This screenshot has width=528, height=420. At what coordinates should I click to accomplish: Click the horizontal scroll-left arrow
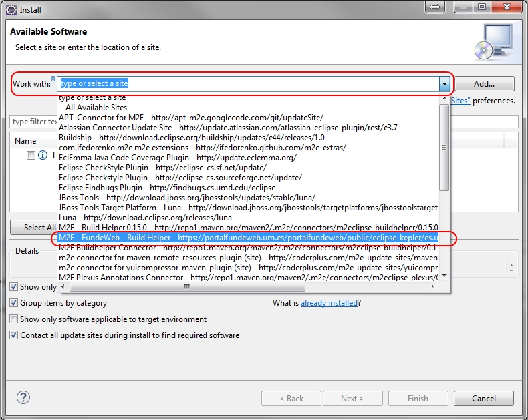[x=63, y=286]
